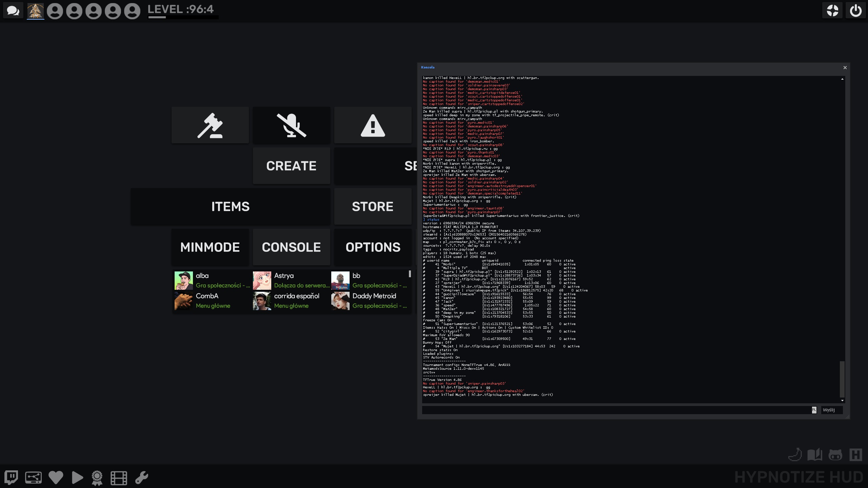Click the award ribbon icon in bottom bar
868x488 pixels.
coord(97,478)
